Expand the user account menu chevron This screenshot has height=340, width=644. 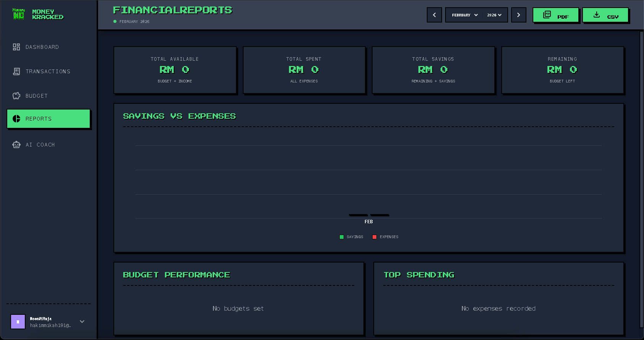pyautogui.click(x=82, y=322)
